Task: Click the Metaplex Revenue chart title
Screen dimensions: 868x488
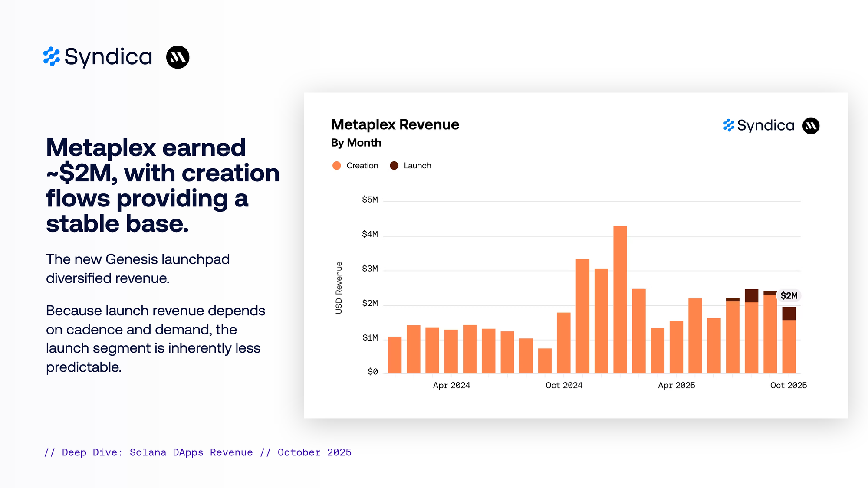Action: point(395,124)
